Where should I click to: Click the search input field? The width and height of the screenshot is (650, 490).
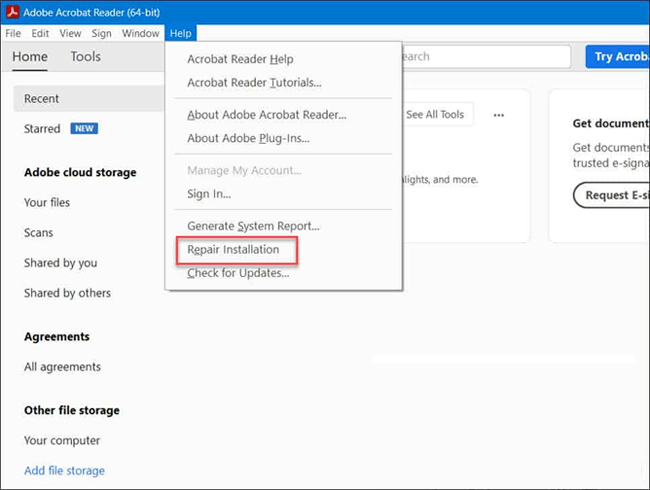coord(485,57)
